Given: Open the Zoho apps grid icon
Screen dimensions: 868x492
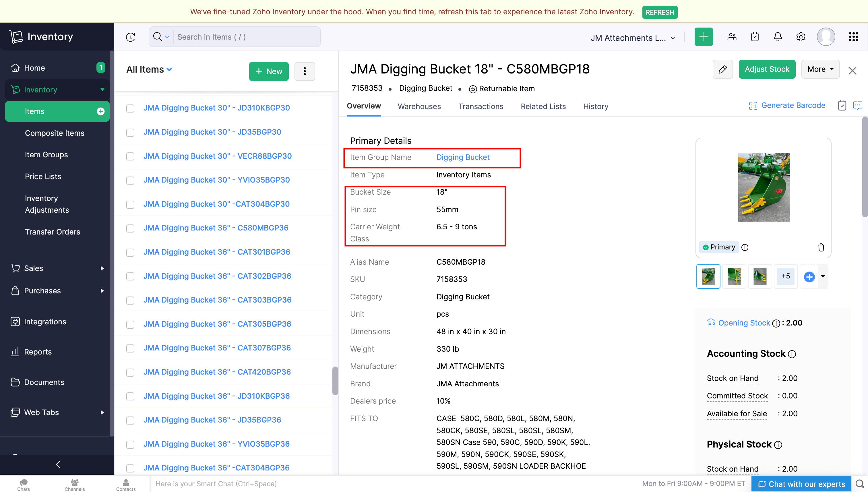Looking at the screenshot, I should pyautogui.click(x=853, y=37).
